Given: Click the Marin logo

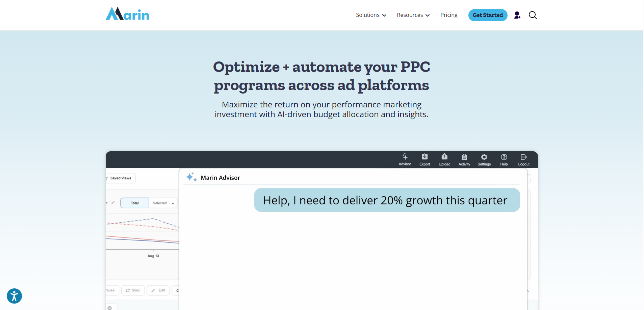Looking at the screenshot, I should click(x=127, y=14).
